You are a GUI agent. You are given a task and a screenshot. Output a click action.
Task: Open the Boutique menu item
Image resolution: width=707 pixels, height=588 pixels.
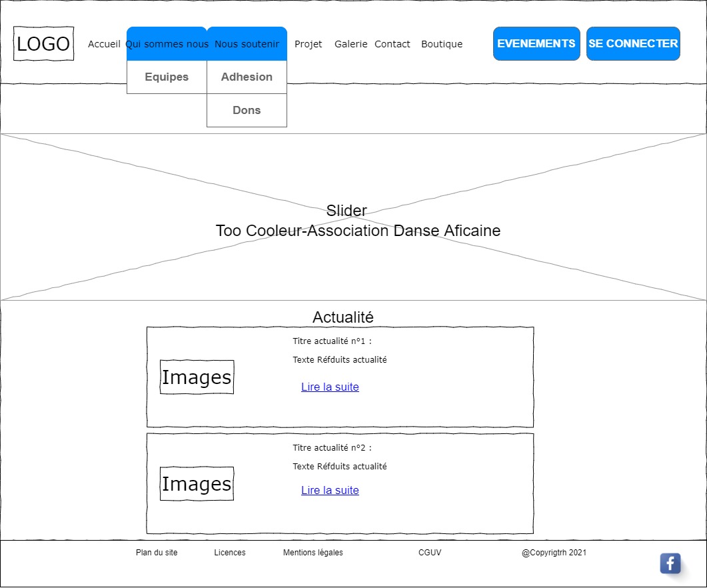pos(442,44)
